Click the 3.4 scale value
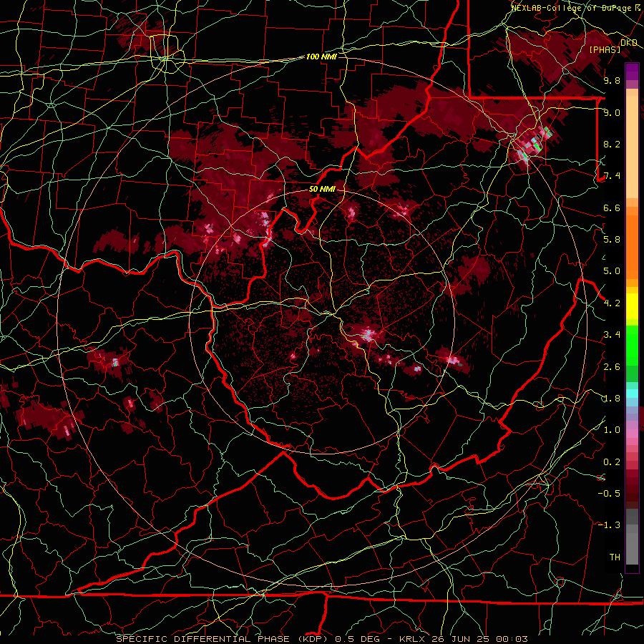The width and height of the screenshot is (644, 644). click(x=612, y=335)
